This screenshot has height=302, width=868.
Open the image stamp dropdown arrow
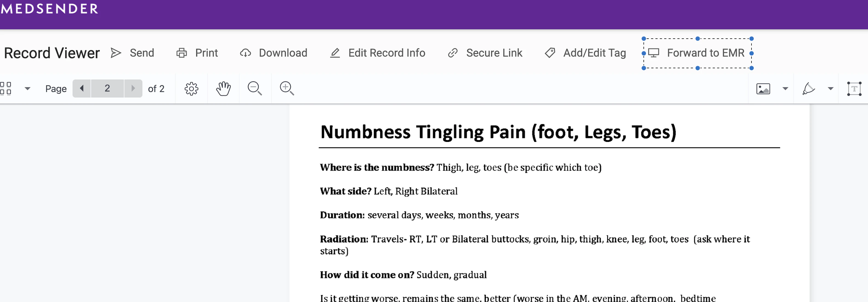click(785, 89)
